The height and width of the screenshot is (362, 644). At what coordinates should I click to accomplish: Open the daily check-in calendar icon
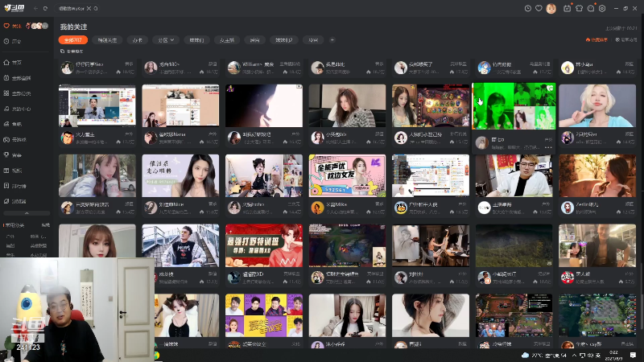(568, 8)
